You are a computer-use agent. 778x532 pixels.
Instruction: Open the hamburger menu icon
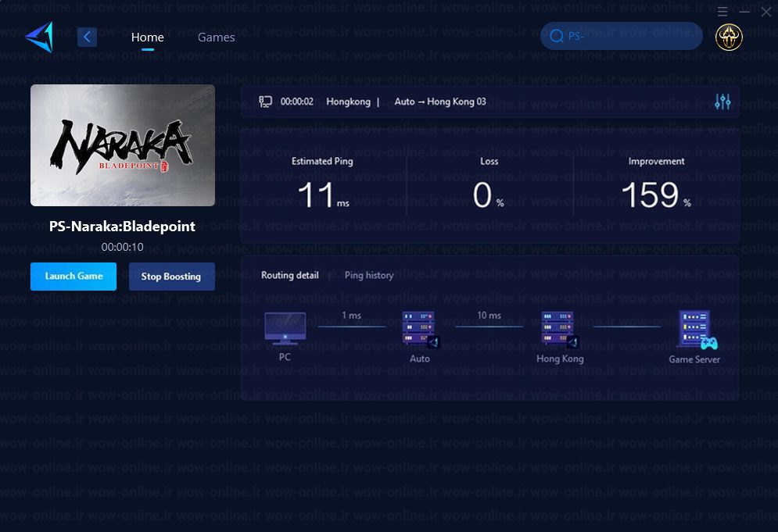tap(722, 12)
